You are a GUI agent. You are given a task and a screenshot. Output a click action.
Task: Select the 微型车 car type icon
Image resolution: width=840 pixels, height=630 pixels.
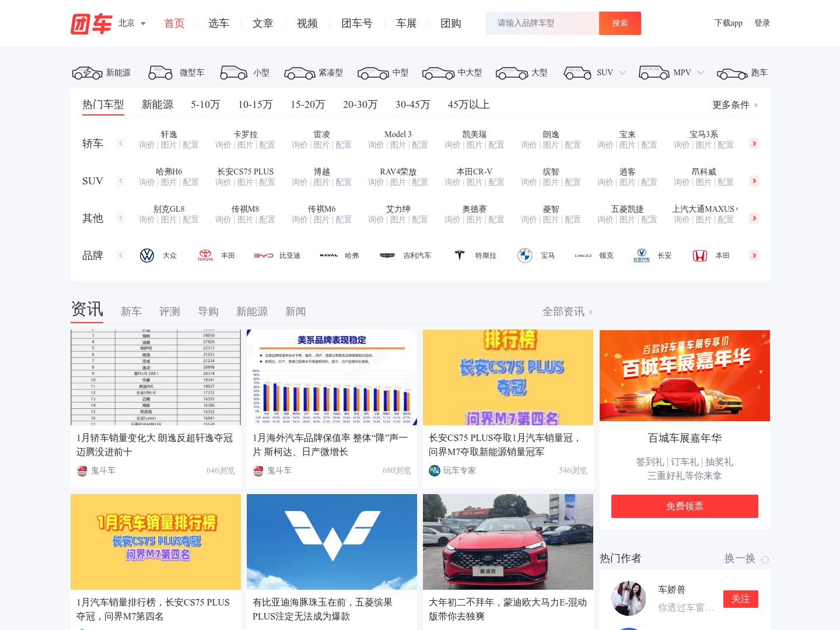click(x=160, y=73)
